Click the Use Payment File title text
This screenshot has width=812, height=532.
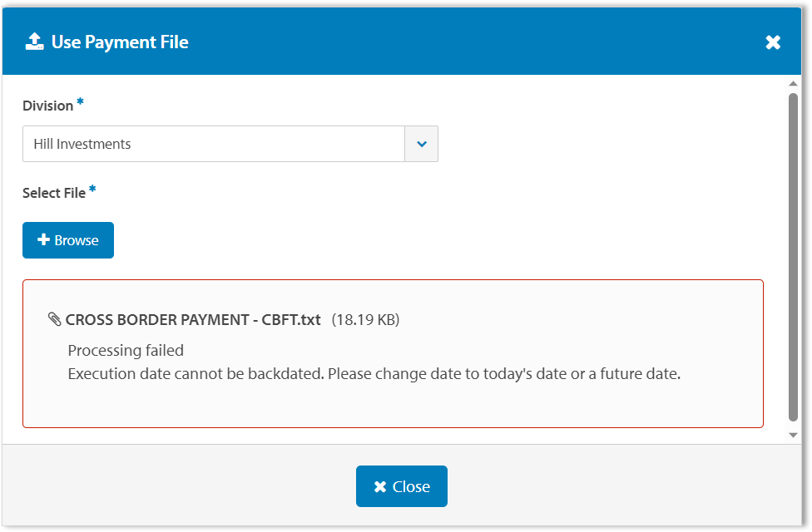tap(119, 42)
